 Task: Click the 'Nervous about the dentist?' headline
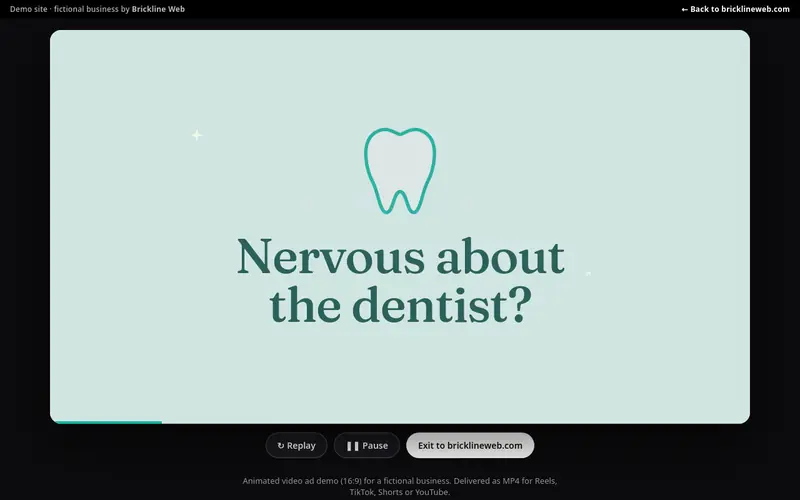pos(401,281)
